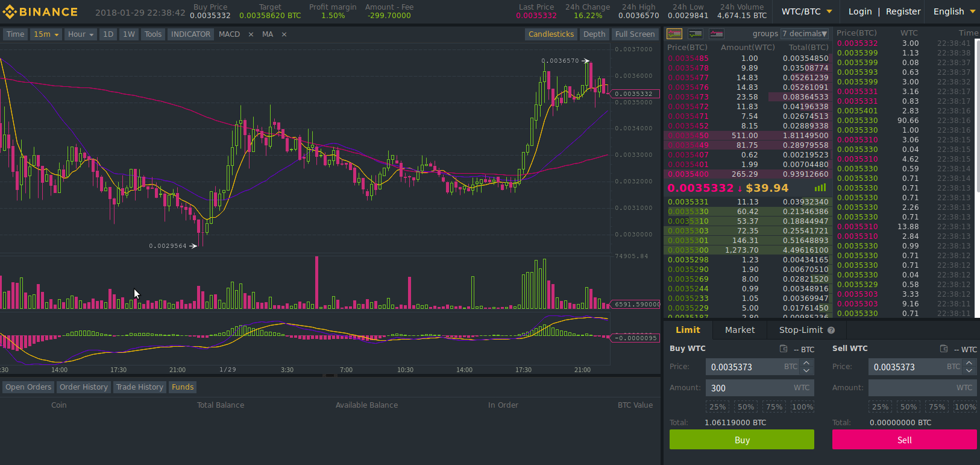Open the Trade History tab
This screenshot has width=980, height=465.
pyautogui.click(x=140, y=387)
